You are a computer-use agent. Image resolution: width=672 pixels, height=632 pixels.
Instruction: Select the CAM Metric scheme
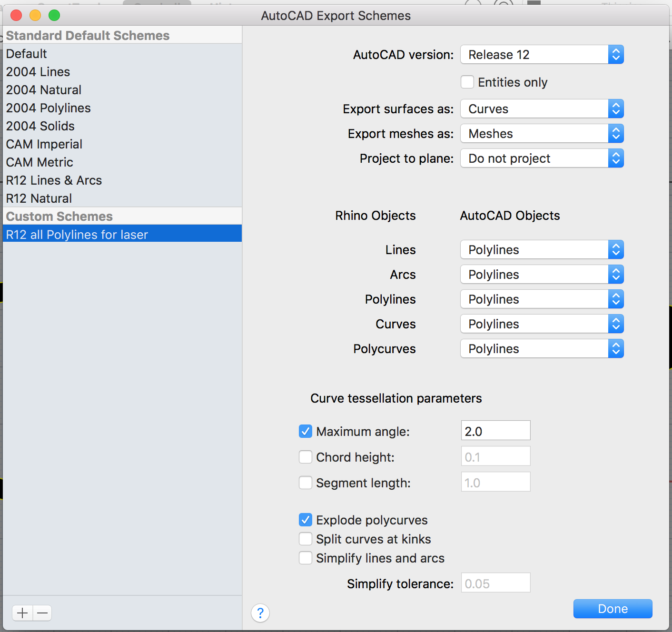[x=122, y=162]
